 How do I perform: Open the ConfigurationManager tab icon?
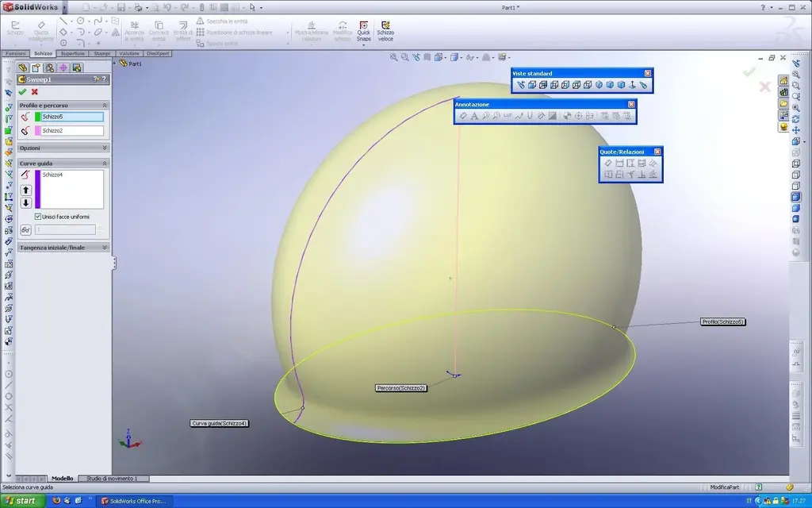[x=50, y=68]
